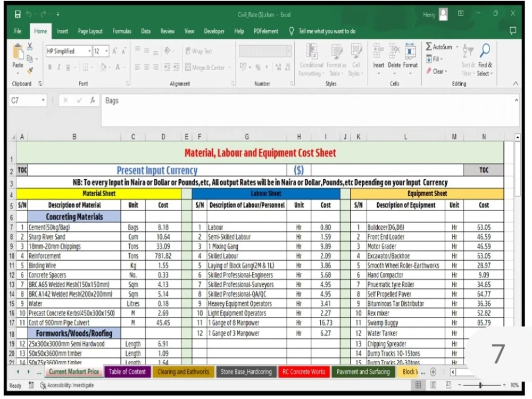Switch to the Insert ribbon tab
532x399 pixels.
(x=62, y=31)
